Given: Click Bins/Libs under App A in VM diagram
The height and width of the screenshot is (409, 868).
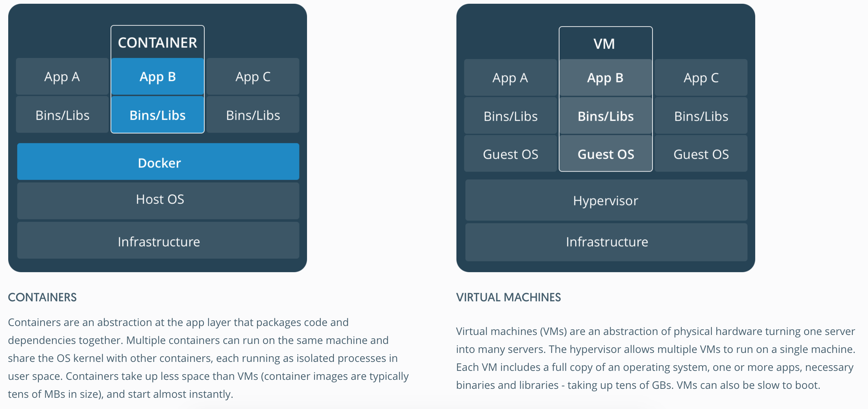Looking at the screenshot, I should tap(510, 116).
